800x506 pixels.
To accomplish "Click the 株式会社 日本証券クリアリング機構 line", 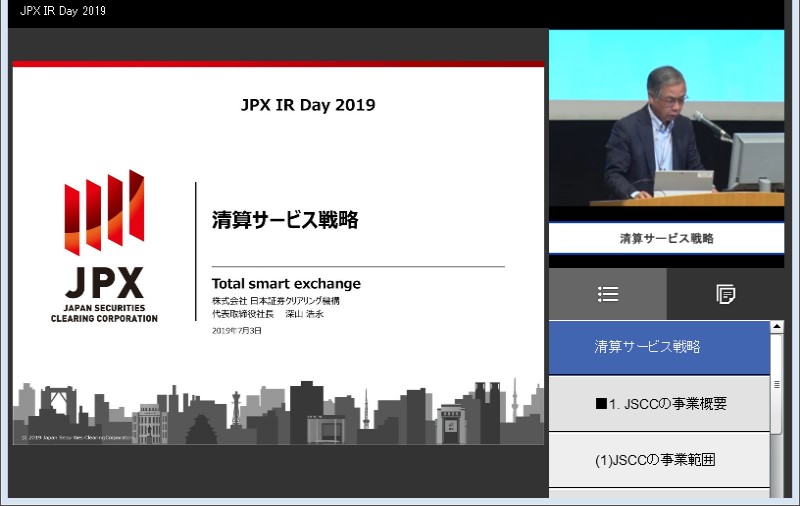I will click(276, 300).
